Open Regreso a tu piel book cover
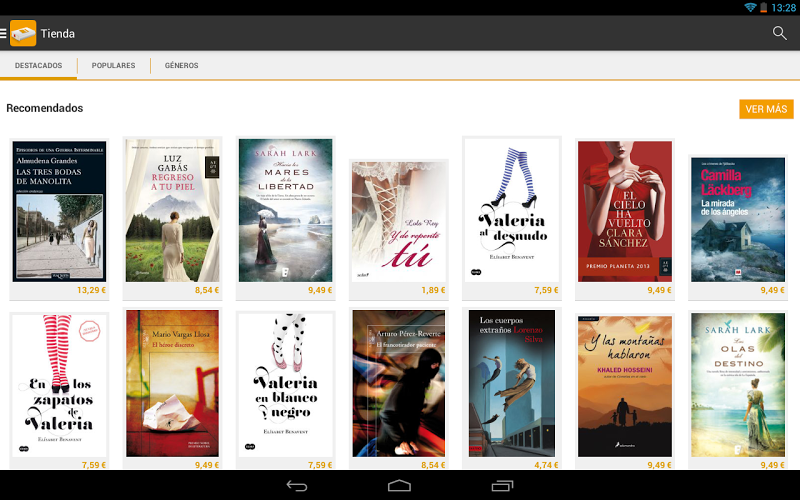 point(172,210)
